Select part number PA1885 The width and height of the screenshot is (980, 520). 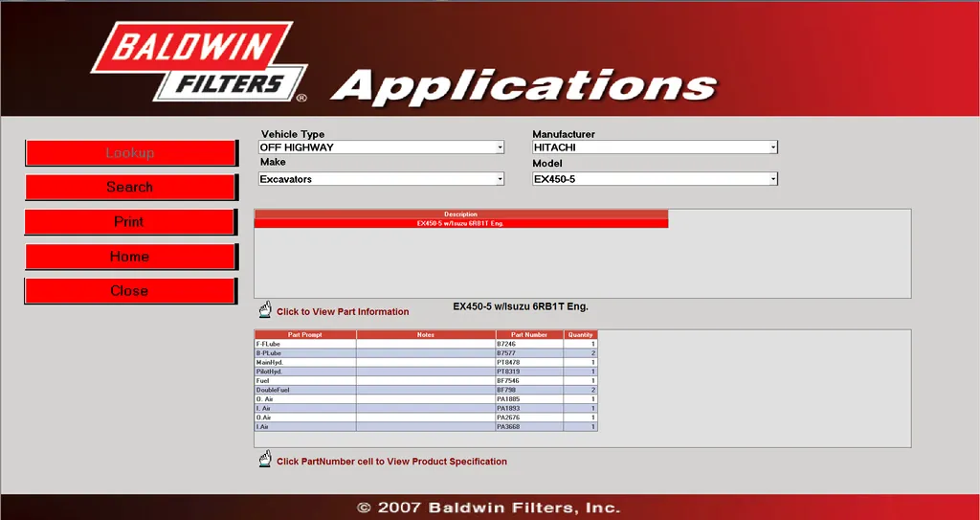click(x=529, y=399)
